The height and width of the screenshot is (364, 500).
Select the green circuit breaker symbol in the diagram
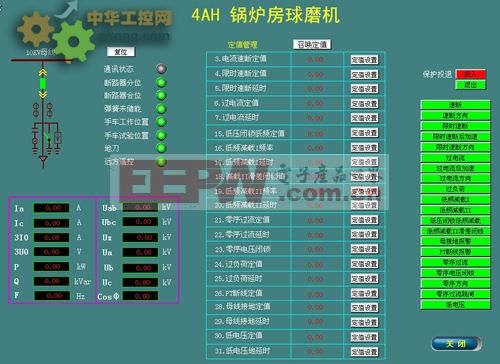click(43, 83)
